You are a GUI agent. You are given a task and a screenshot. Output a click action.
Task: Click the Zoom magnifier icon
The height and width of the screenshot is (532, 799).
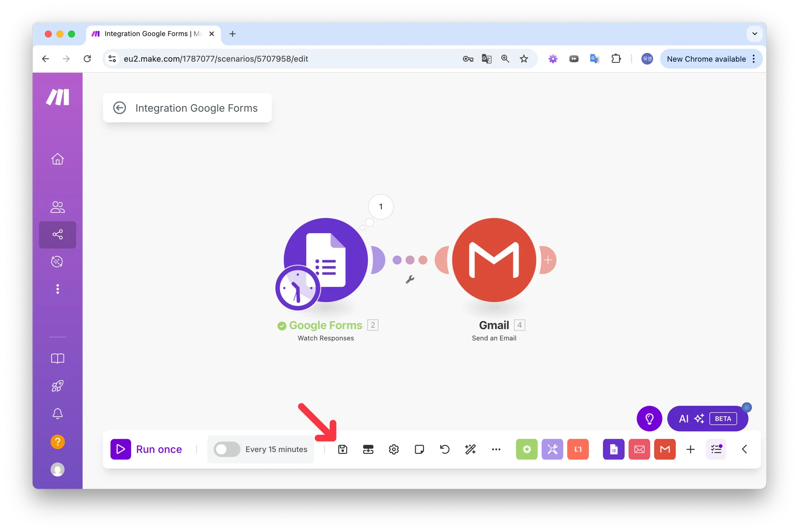[505, 59]
